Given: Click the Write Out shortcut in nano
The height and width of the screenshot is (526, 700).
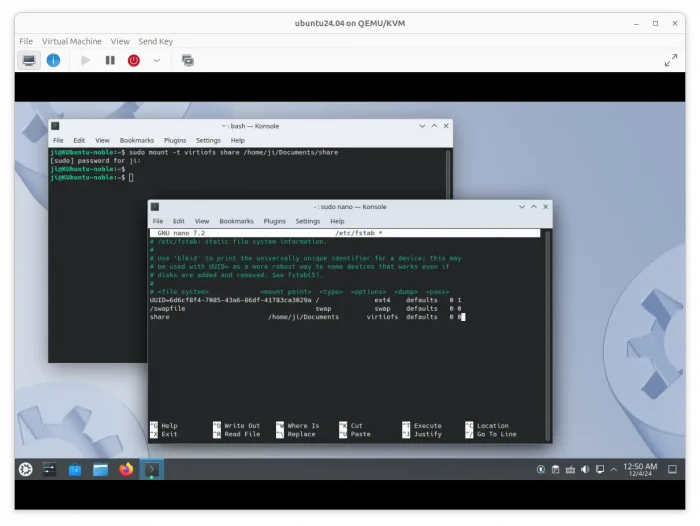Looking at the screenshot, I should 237,426.
